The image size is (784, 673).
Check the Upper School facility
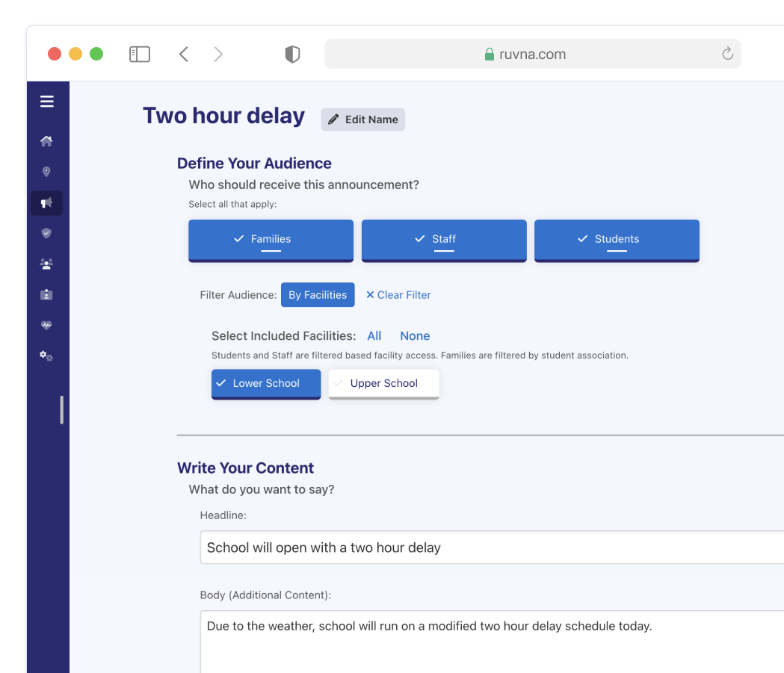[x=383, y=383]
